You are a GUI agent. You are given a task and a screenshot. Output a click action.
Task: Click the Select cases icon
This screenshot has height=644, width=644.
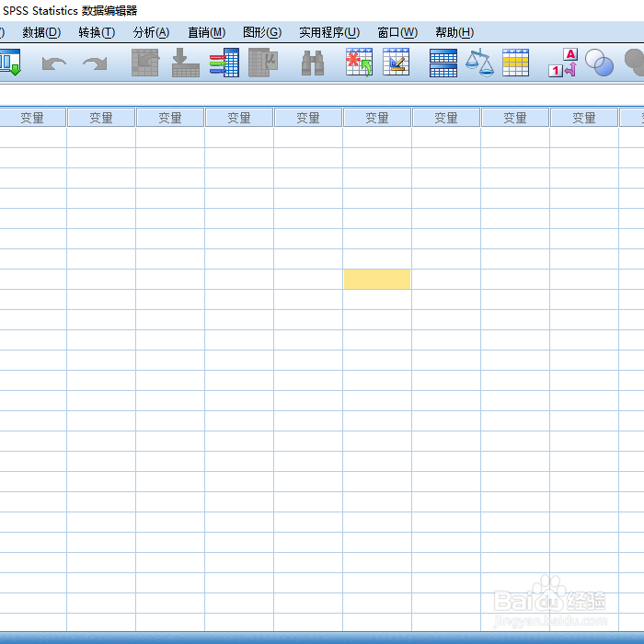point(515,63)
